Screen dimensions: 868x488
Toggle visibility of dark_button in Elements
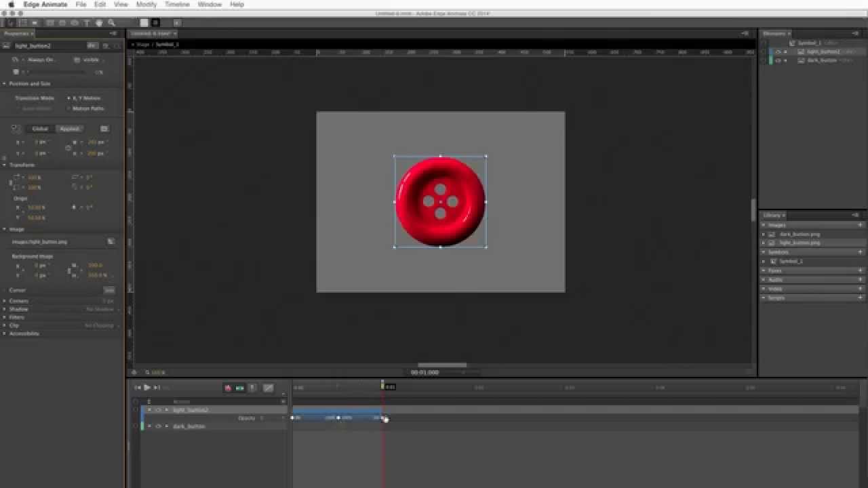[x=778, y=60]
